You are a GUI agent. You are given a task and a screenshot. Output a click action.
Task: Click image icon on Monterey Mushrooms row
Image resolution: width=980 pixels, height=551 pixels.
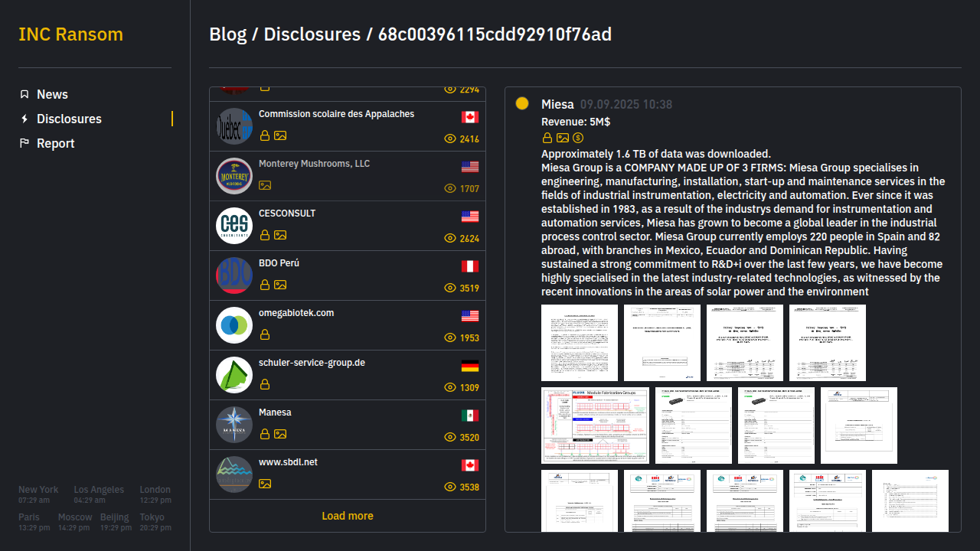pyautogui.click(x=265, y=185)
